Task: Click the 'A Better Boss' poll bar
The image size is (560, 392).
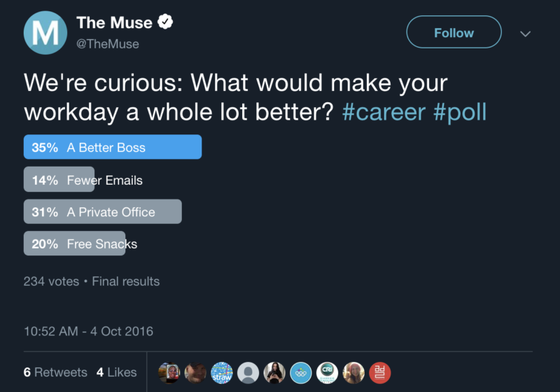Action: [113, 147]
